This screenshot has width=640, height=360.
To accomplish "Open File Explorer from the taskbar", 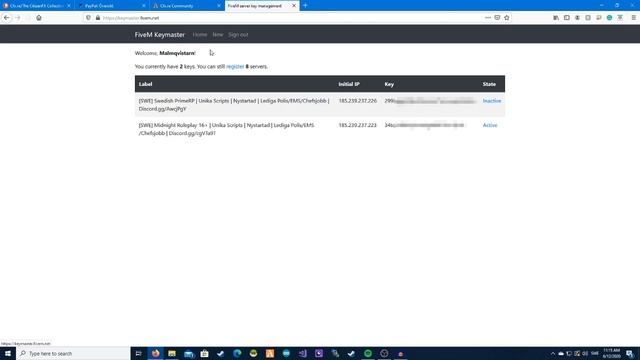I will tap(172, 353).
